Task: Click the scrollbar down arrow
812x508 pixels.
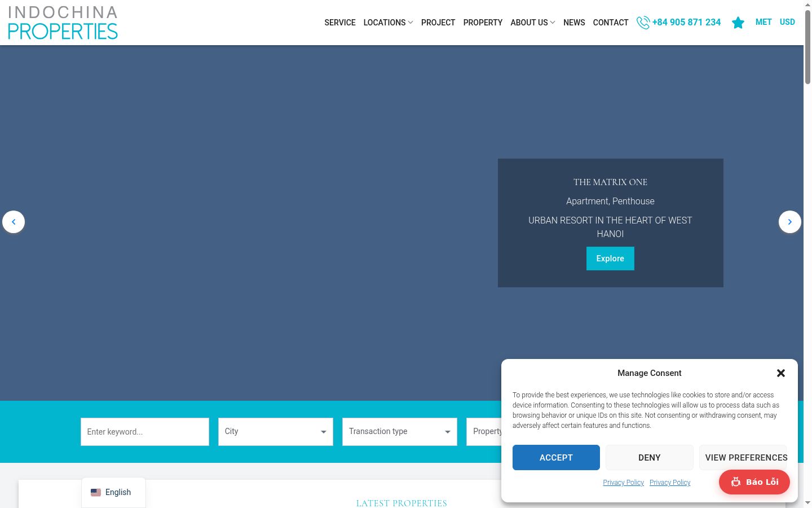Action: [807, 503]
